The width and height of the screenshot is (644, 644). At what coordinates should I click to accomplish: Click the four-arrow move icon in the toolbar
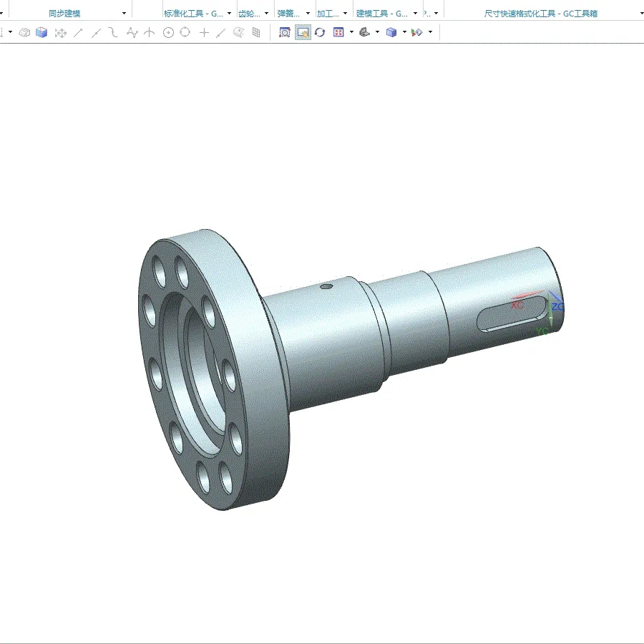tap(61, 32)
